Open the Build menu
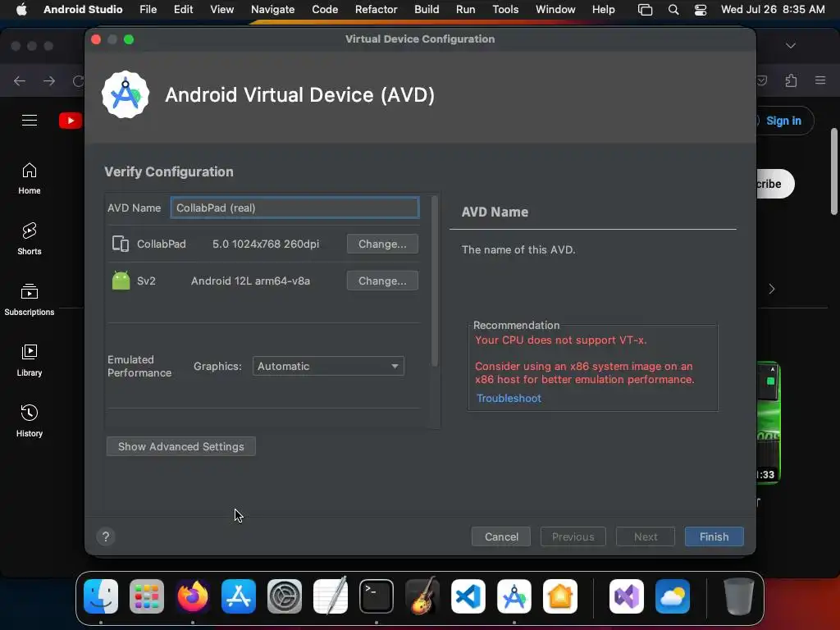The height and width of the screenshot is (630, 840). (427, 9)
